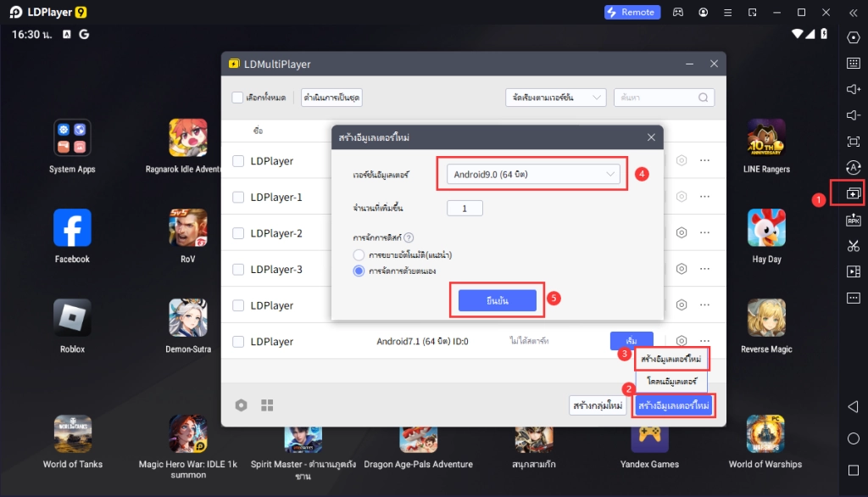Click the blue สร้างอีมูเลเตอร์ใหม่ button at bottom
Image resolution: width=868 pixels, height=497 pixels.
click(673, 405)
